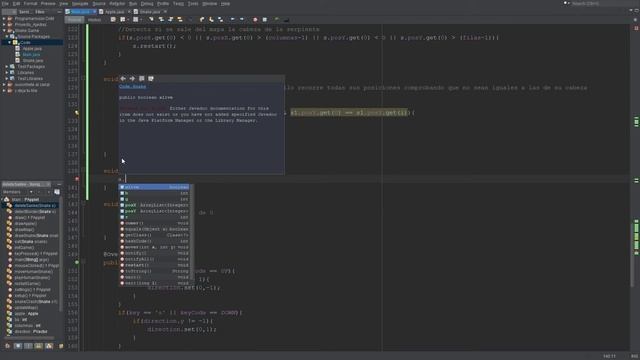Open the Code.Snake link in Javadoc popup

click(x=132, y=87)
